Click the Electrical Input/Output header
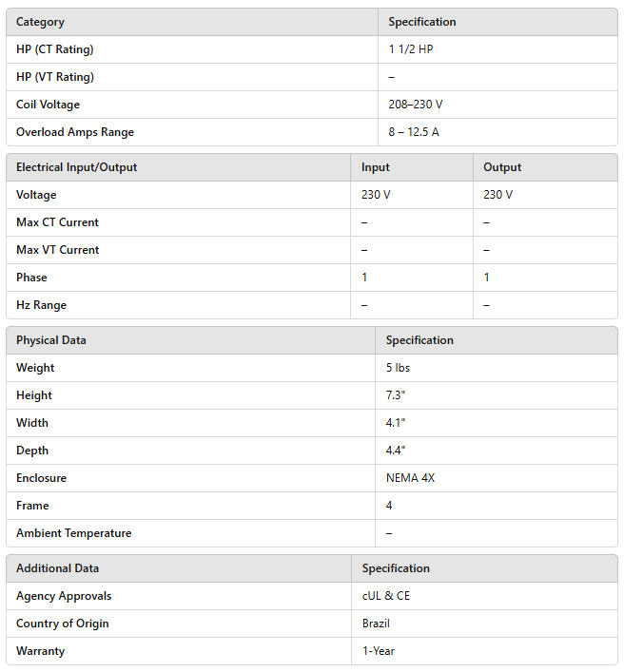Screen dimensions: 624x672 click(x=76, y=167)
